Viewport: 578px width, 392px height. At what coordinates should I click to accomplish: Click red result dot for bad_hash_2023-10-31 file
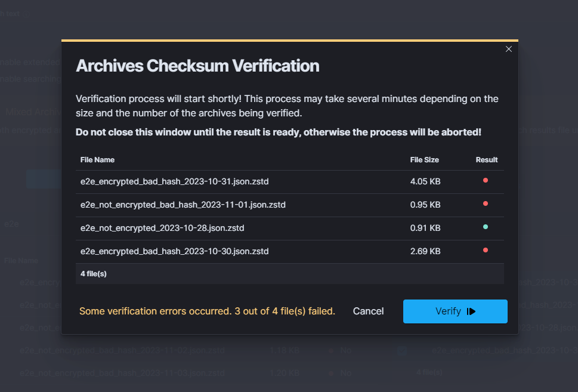pyautogui.click(x=486, y=180)
